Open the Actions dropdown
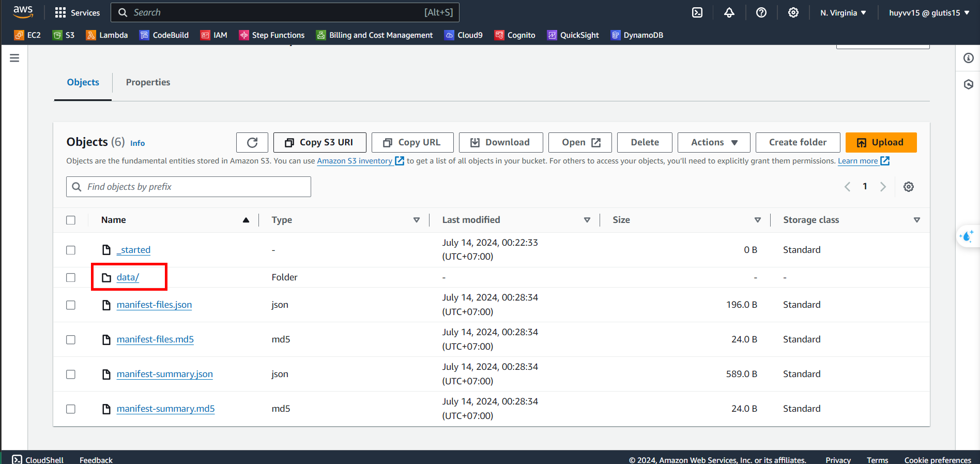This screenshot has width=980, height=464. tap(714, 143)
